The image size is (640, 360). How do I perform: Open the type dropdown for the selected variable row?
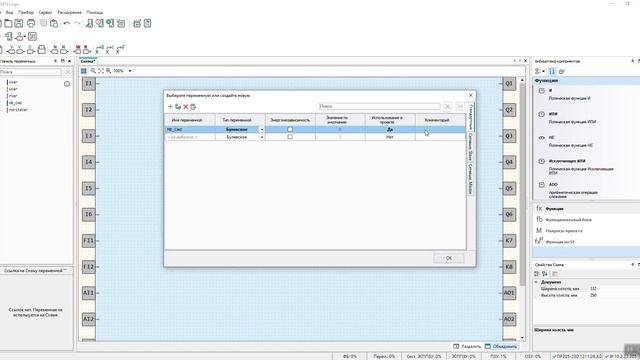click(x=262, y=129)
